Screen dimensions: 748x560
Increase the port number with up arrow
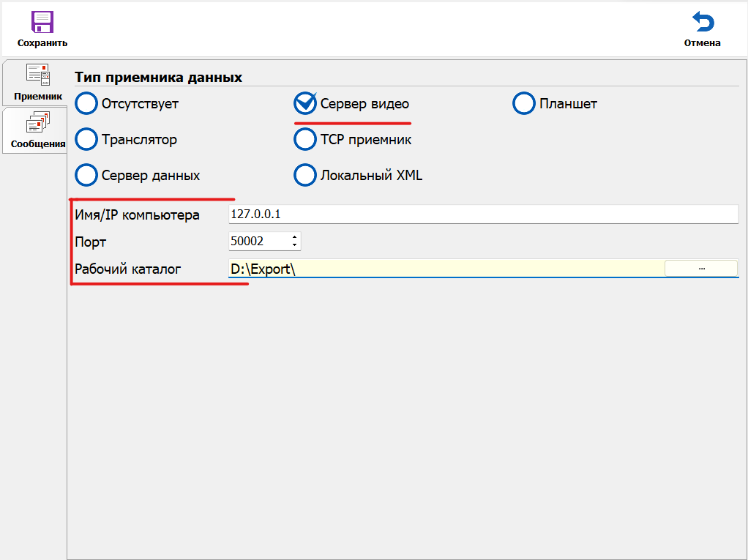294,237
